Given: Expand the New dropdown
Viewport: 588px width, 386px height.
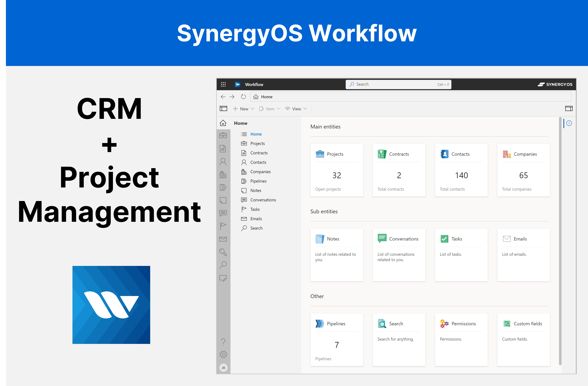Looking at the screenshot, I should [x=243, y=109].
